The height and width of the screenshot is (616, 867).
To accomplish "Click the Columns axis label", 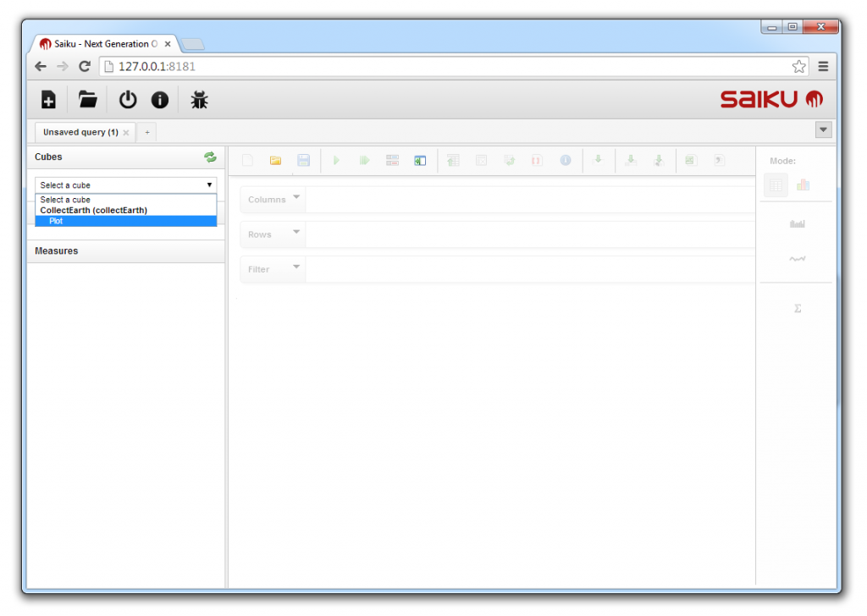I will point(267,200).
